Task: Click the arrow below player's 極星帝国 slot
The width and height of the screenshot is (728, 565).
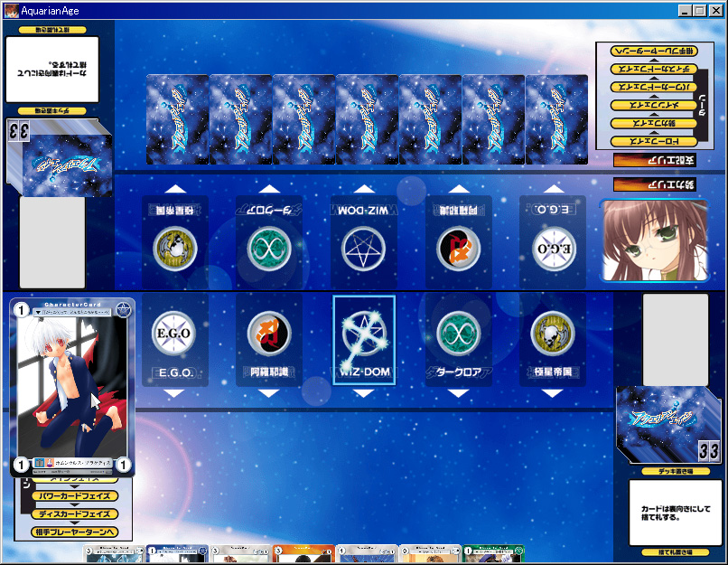Action: coord(553,393)
